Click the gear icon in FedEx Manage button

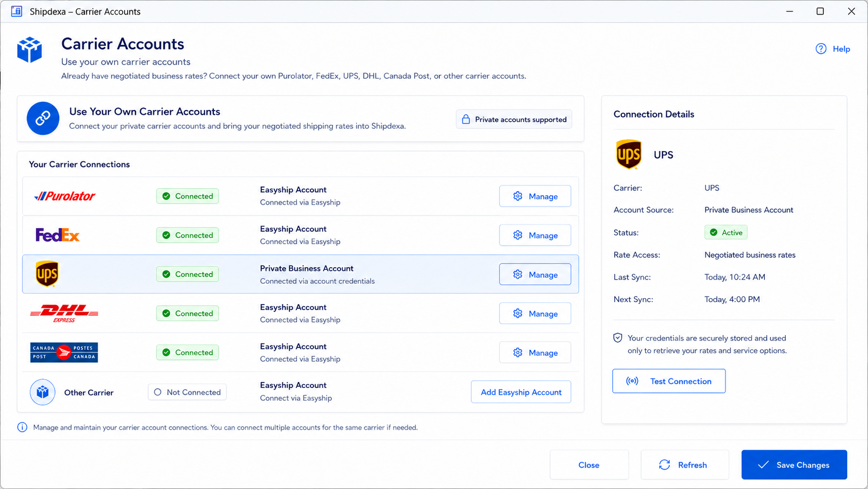click(x=518, y=235)
